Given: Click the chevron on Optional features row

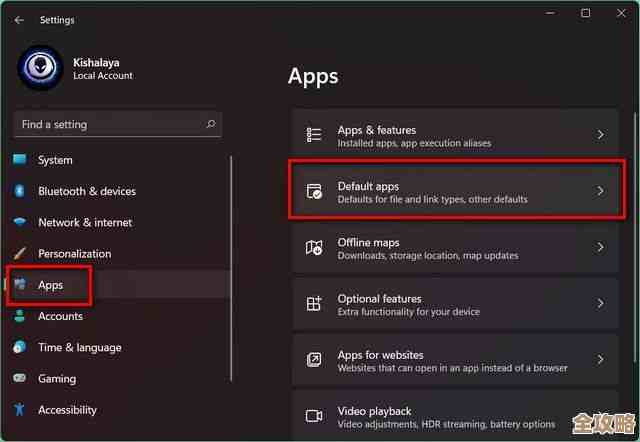Looking at the screenshot, I should point(600,303).
